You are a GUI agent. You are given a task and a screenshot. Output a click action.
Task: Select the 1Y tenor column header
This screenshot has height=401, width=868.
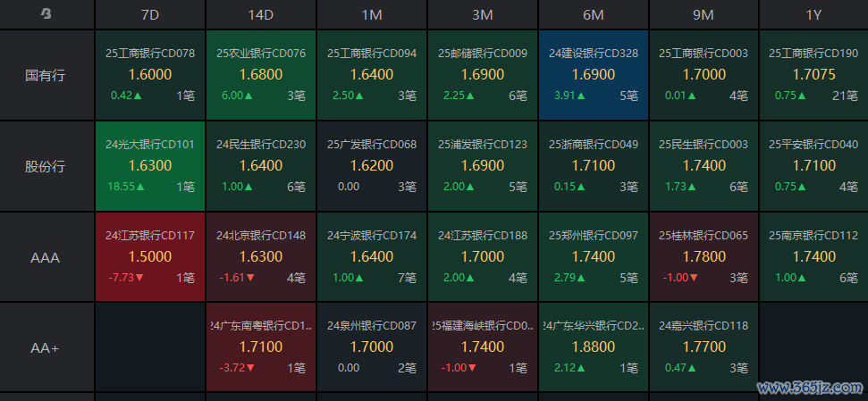813,14
